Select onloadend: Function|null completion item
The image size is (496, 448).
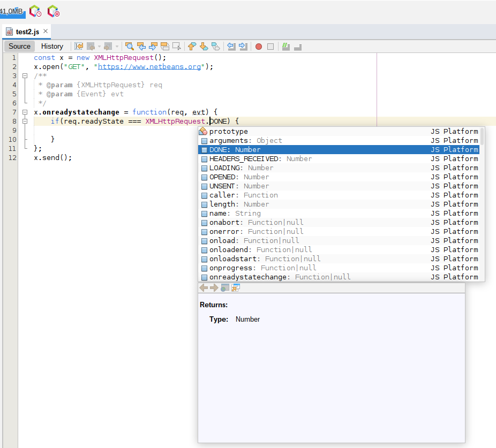point(339,250)
